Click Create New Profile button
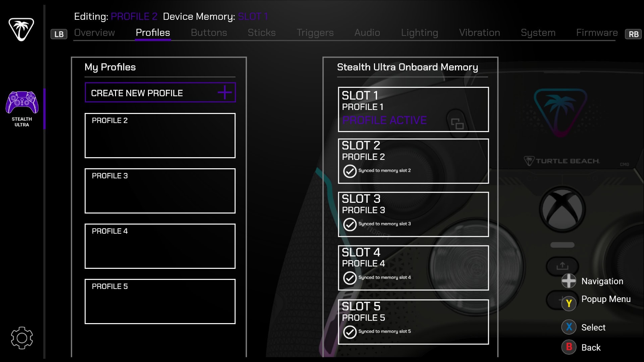The image size is (644, 362). pyautogui.click(x=151, y=93)
